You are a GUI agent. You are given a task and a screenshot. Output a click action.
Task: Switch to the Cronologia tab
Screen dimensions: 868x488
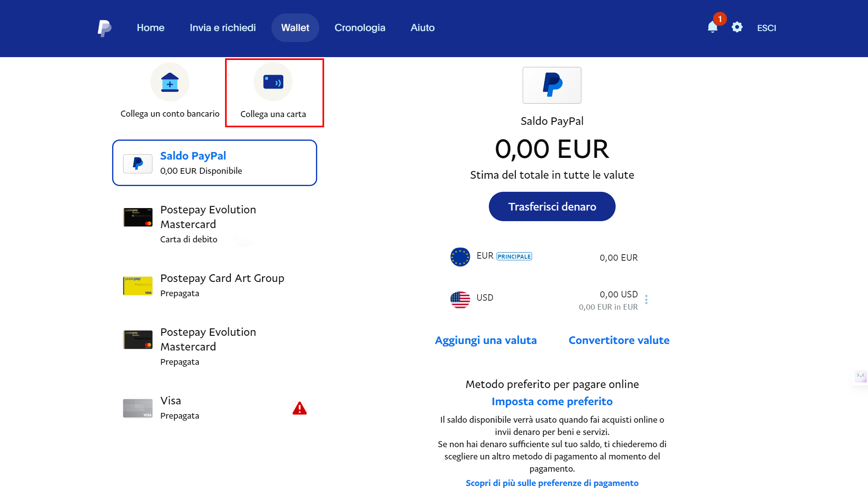point(360,27)
